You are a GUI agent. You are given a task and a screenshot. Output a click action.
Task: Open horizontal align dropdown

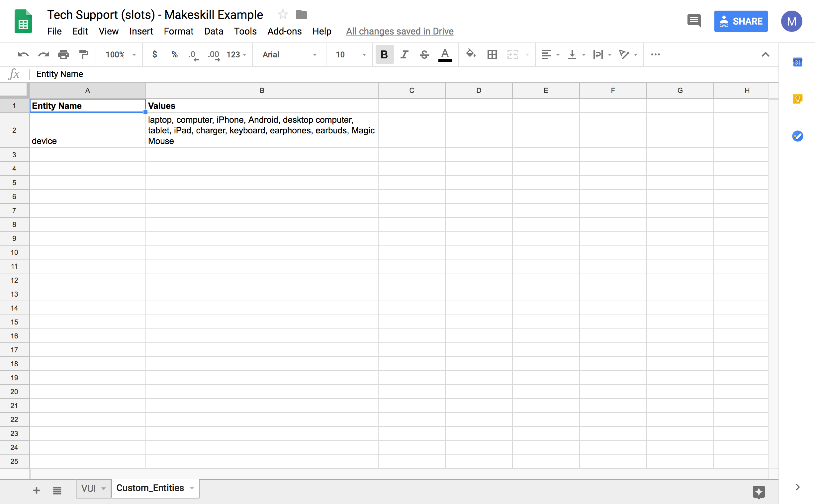pos(550,54)
